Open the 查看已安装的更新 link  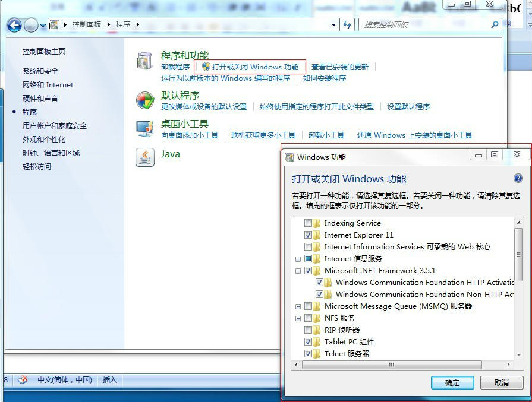click(x=340, y=67)
